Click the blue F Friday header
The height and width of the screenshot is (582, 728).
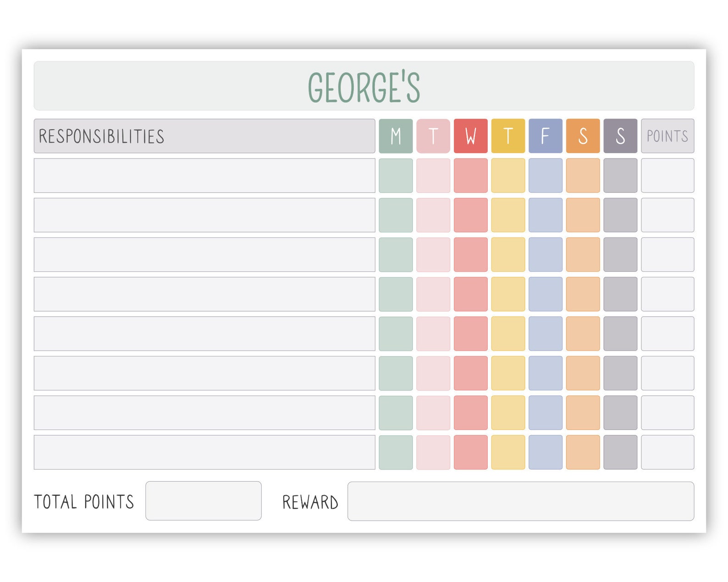tap(546, 136)
